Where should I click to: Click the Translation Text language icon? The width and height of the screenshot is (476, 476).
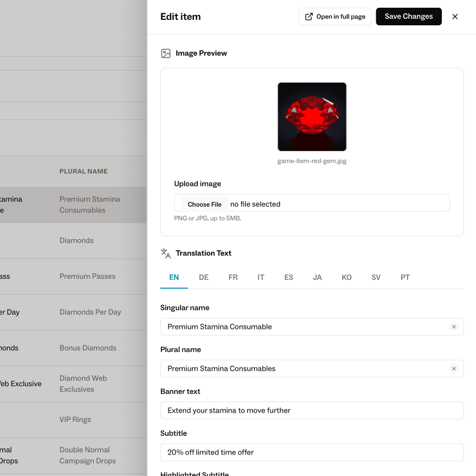point(166,253)
